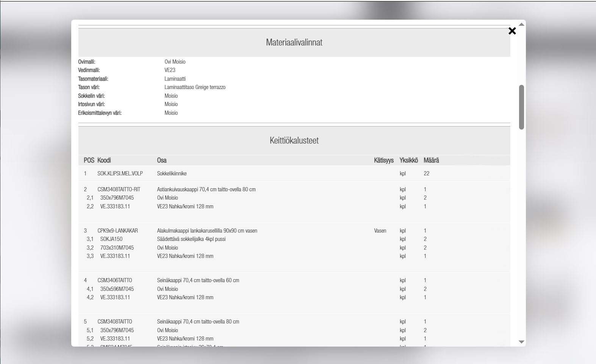Click the scrollbar down arrow
This screenshot has height=364, width=596.
[521, 342]
